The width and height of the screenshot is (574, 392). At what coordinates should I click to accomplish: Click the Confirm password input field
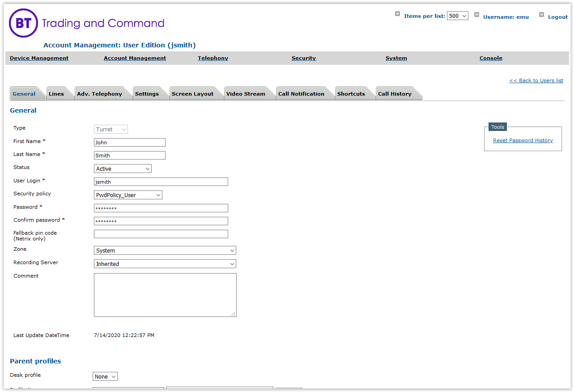click(161, 221)
